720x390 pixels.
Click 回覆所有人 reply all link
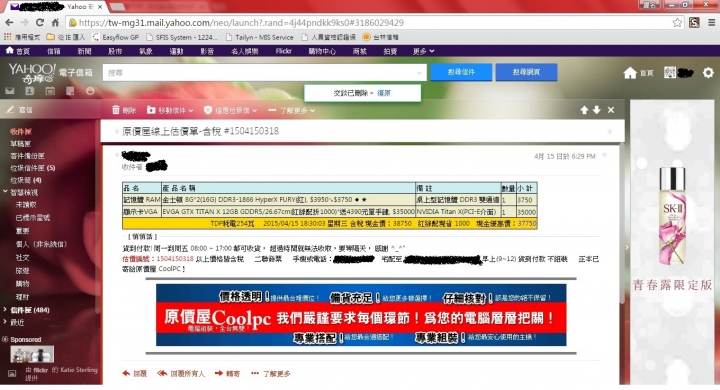180,373
